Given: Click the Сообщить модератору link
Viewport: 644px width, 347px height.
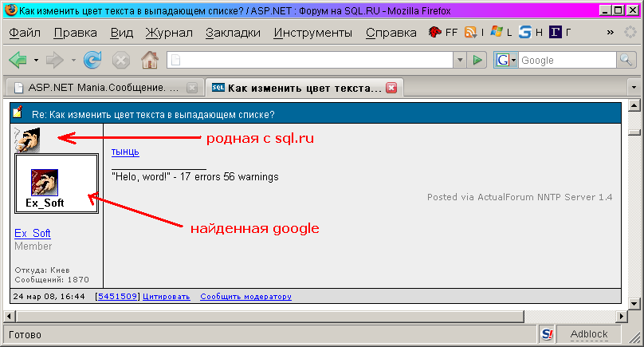Looking at the screenshot, I should [x=245, y=297].
